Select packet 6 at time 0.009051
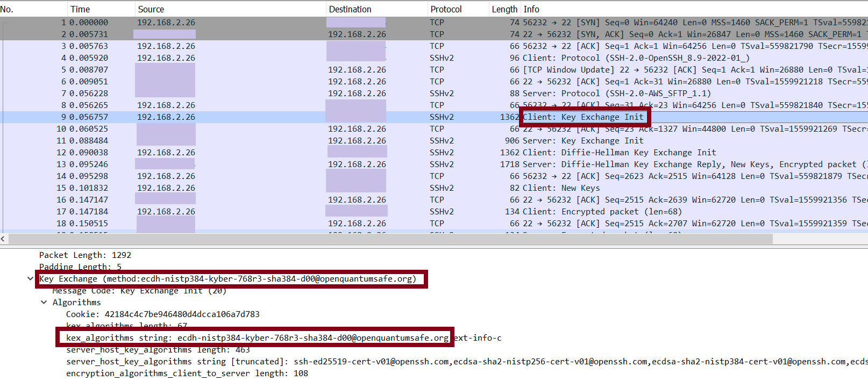The image size is (868, 381). pos(434,82)
